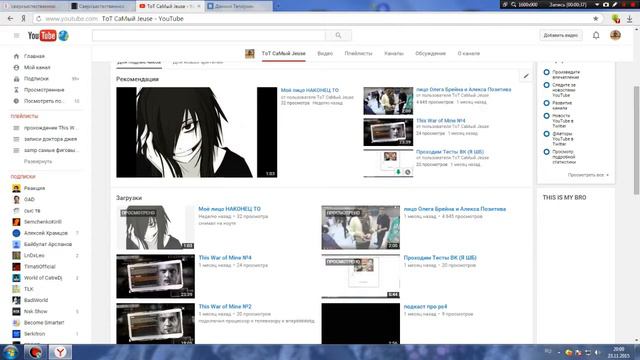640x360 pixels.
Task: Expand playlists with the Развернуть link
Action: click(38, 162)
